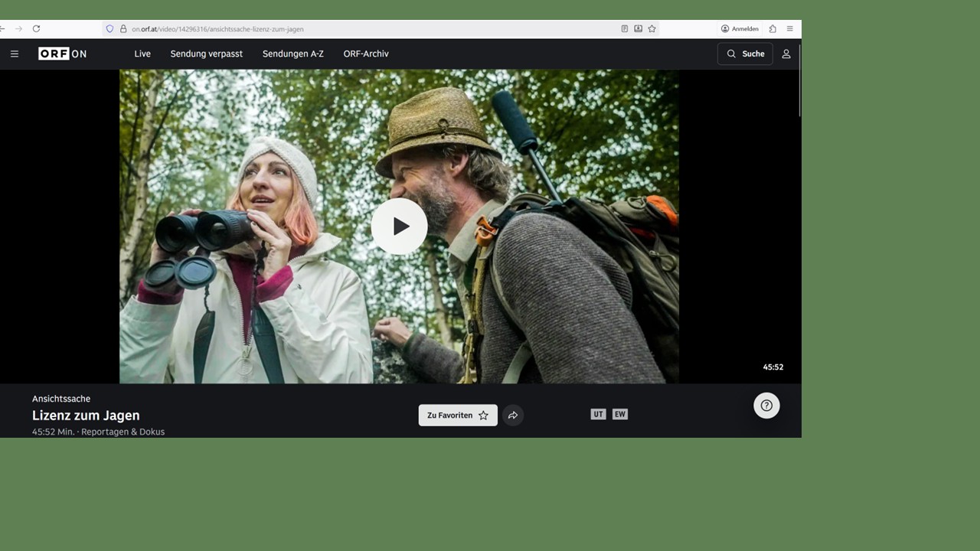Open the reader view icon in the address bar
Screen dimensions: 980x551
(x=624, y=28)
